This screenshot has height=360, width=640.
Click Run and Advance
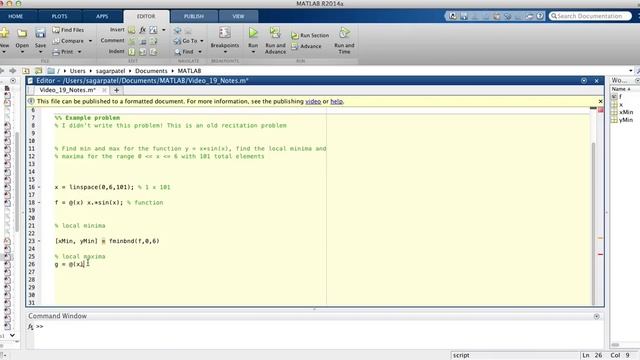click(x=275, y=40)
